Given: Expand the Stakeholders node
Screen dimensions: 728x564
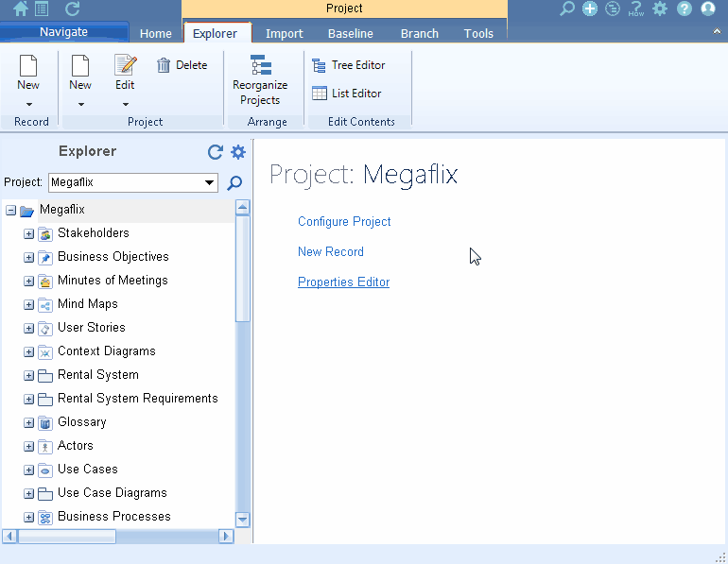Looking at the screenshot, I should [28, 233].
